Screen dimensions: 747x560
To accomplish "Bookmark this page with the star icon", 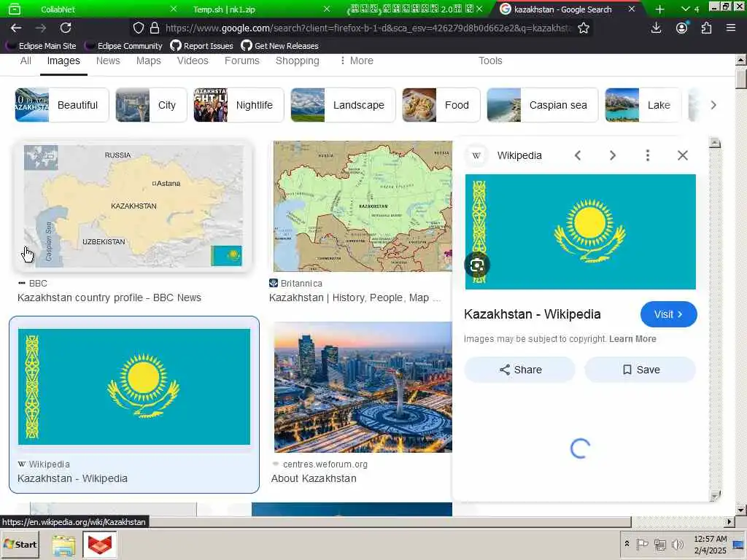I will click(583, 28).
